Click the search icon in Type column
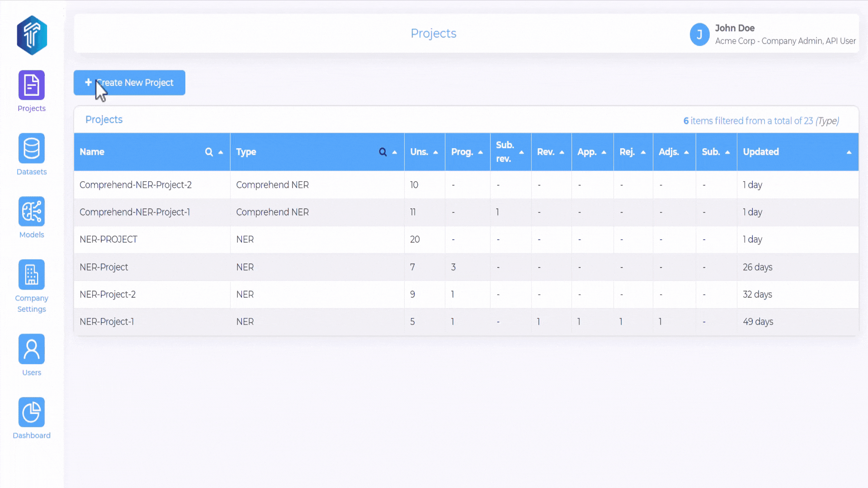 pos(383,152)
